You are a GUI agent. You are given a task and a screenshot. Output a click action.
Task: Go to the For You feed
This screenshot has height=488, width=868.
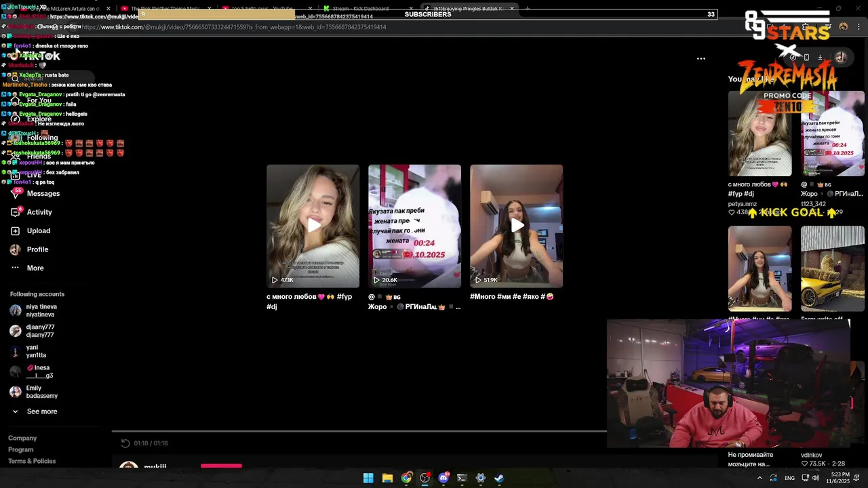31,100
